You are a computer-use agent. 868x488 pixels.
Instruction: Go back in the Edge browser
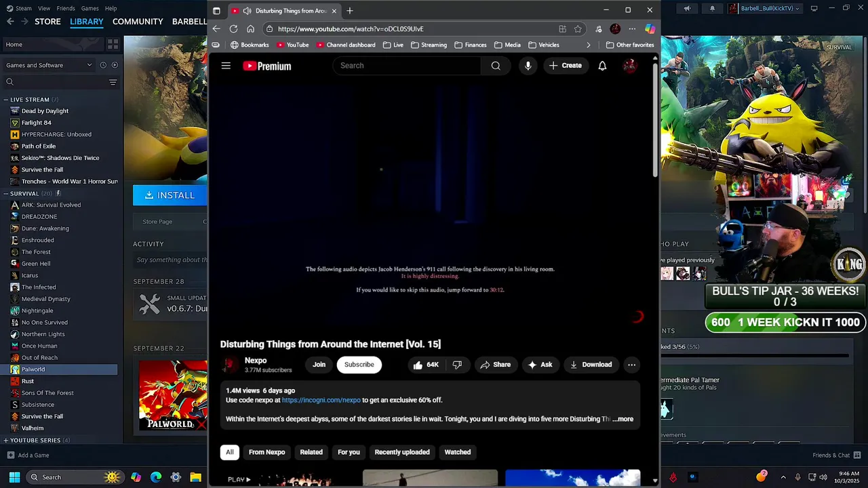(216, 28)
